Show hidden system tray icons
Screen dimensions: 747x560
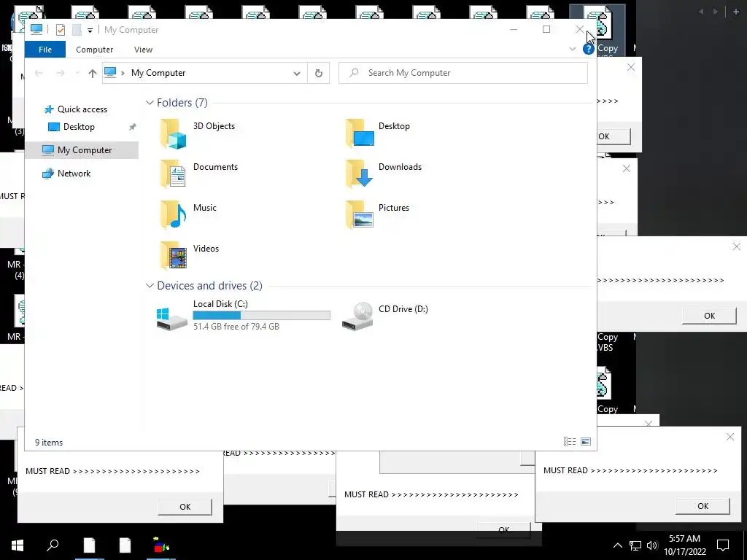pos(617,545)
